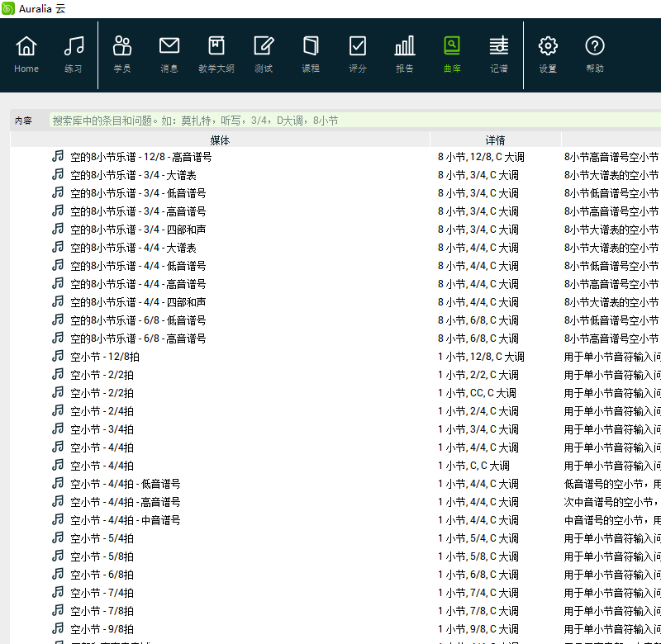Select row 空的8小节乐谱 - 4/4 - 高音谱号
Viewport: 661px width, 644px height.
pyautogui.click(x=335, y=284)
